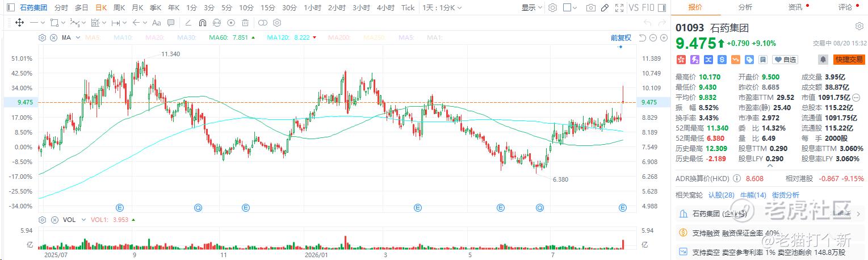868x260 pixels.
Task: Click the sync drawings icon
Action: 216,23
